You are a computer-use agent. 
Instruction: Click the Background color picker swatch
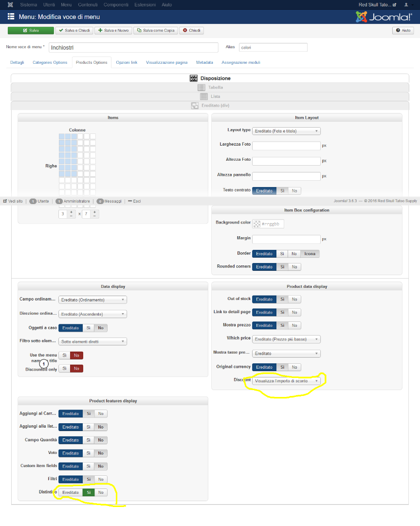[x=257, y=224]
